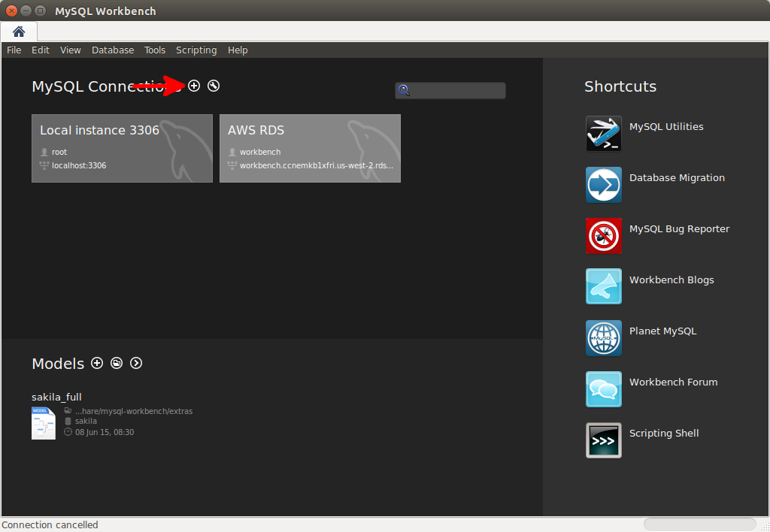770x532 pixels.
Task: Click the Models arrow options icon
Action: [x=136, y=363]
